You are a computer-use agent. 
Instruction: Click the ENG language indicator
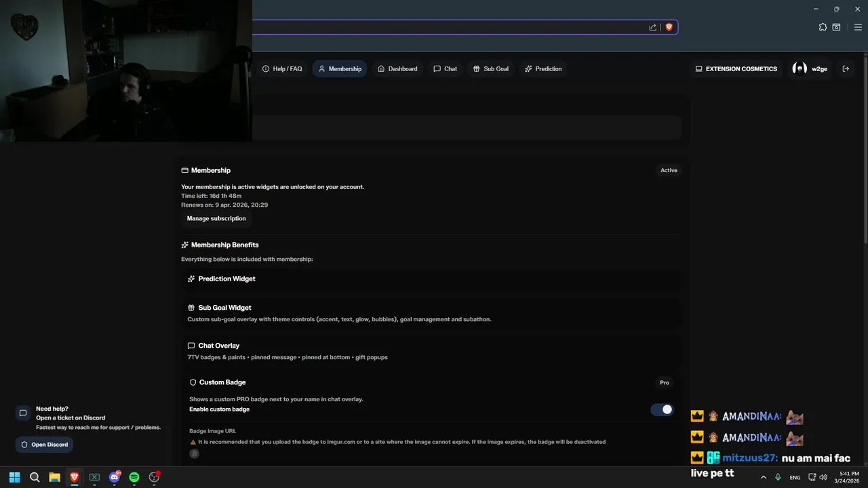coord(795,477)
